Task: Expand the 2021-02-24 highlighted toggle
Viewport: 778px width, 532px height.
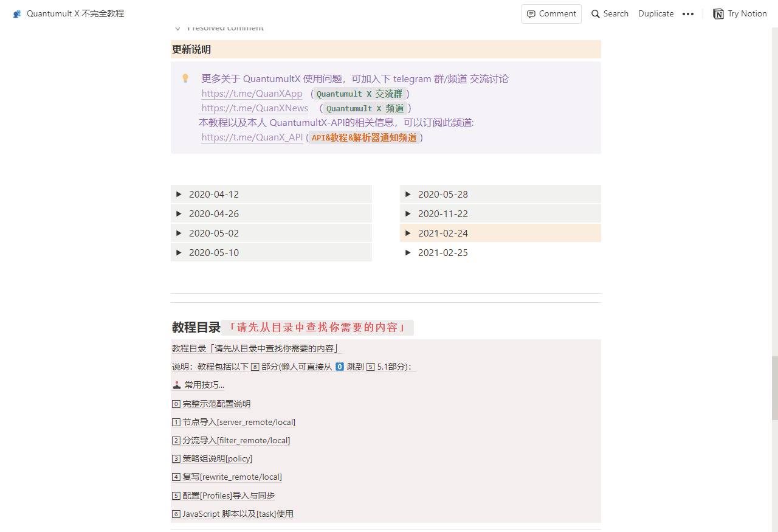Action: pos(408,233)
